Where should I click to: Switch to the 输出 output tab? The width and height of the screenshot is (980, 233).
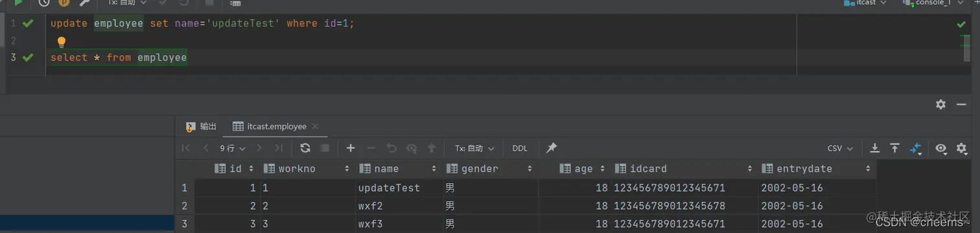coord(201,126)
